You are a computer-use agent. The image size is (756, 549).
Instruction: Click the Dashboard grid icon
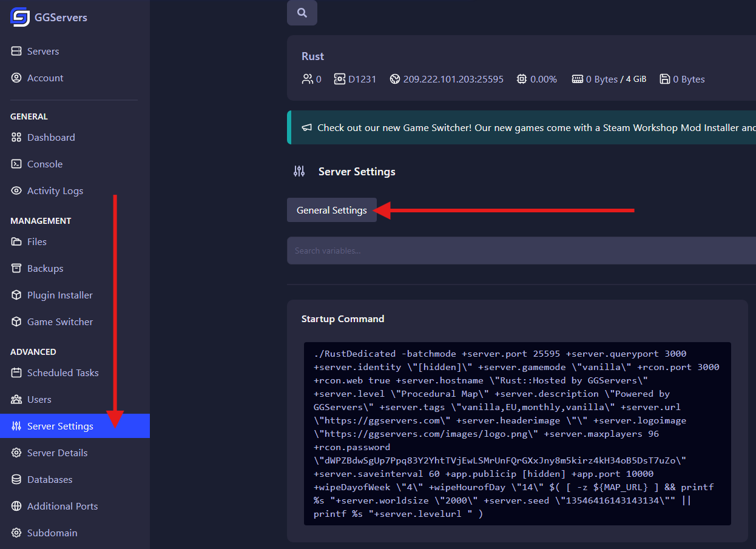pyautogui.click(x=16, y=137)
